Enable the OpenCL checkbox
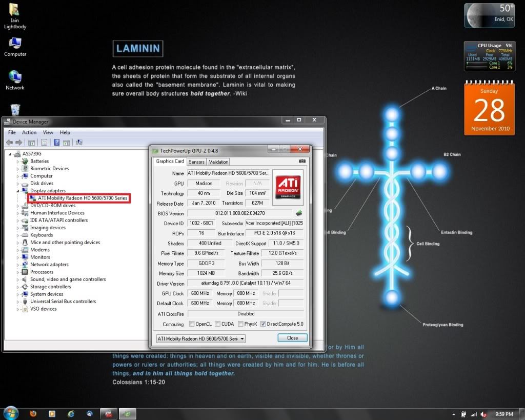525x420 pixels. click(192, 324)
